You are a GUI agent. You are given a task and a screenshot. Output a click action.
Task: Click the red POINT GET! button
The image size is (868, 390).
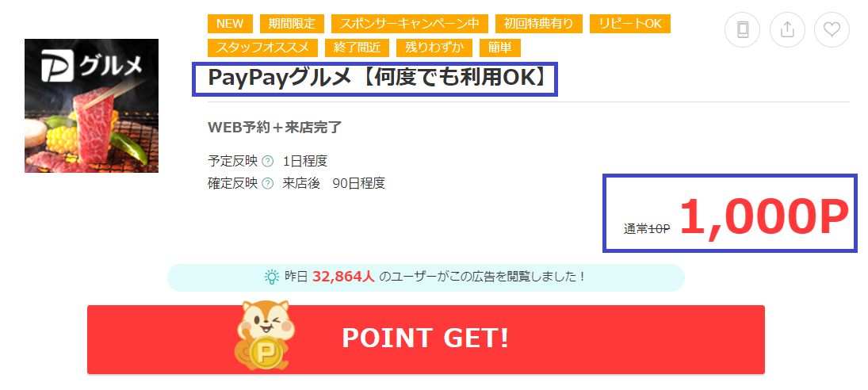[x=426, y=339]
